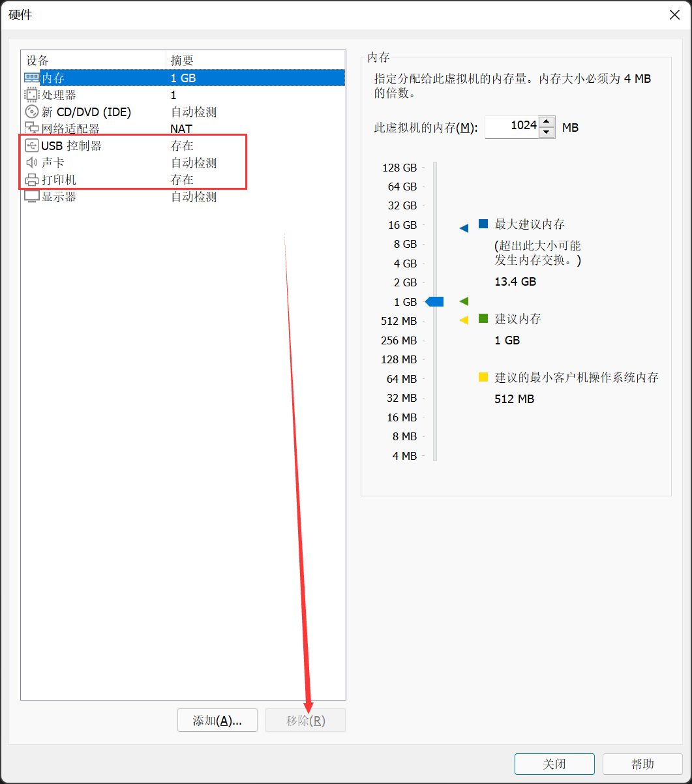Click the 512 MB scale label
Image resolution: width=692 pixels, height=784 pixels.
click(399, 321)
